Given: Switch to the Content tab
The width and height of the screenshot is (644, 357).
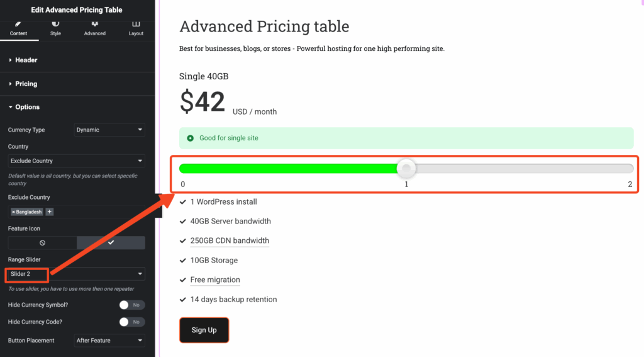Looking at the screenshot, I should point(19,28).
